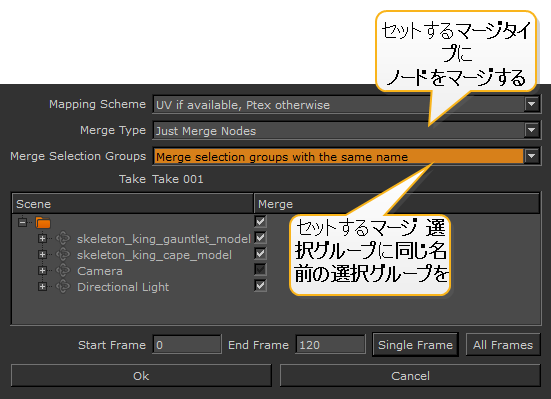Click the skeleton_king_gauntlet_model node icon
The height and width of the screenshot is (399, 551).
click(63, 238)
